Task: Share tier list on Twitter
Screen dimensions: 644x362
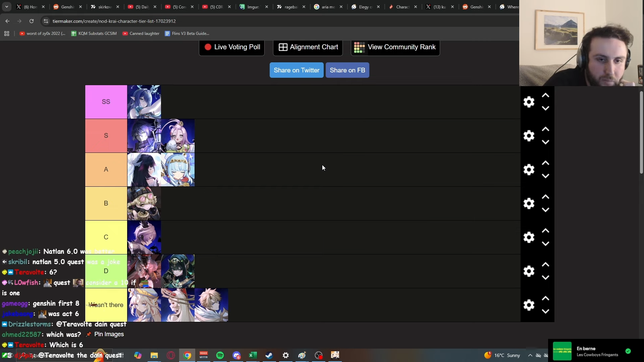Action: click(297, 70)
